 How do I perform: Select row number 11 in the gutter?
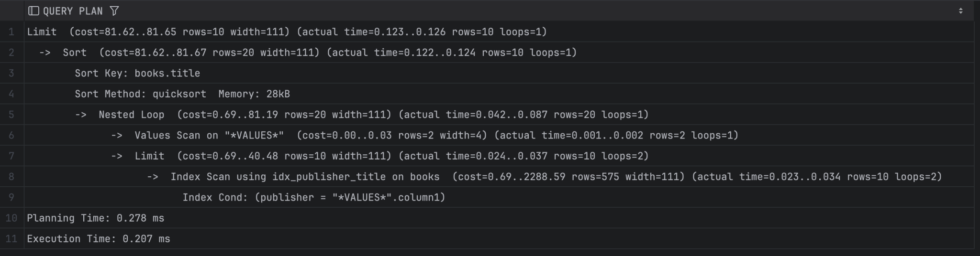point(11,239)
